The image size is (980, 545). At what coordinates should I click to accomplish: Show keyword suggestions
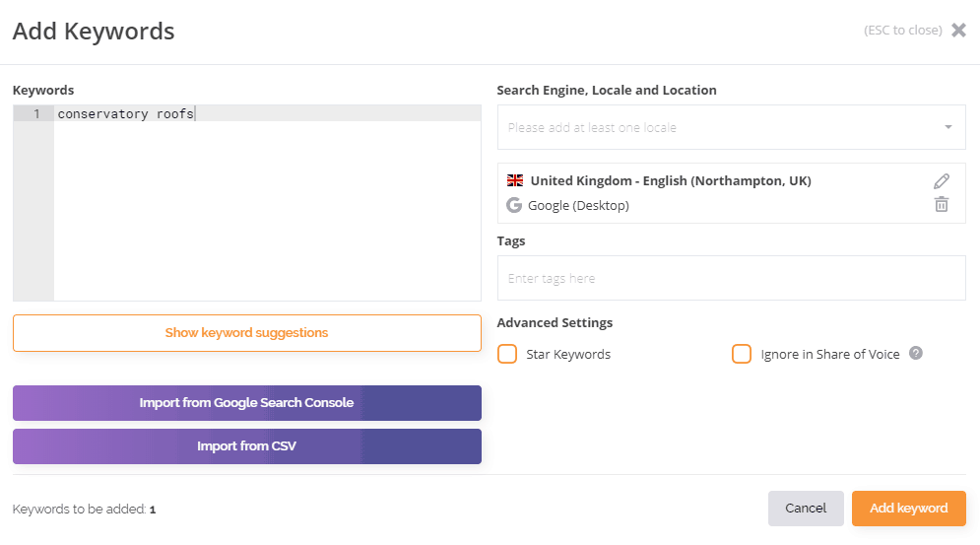click(246, 333)
